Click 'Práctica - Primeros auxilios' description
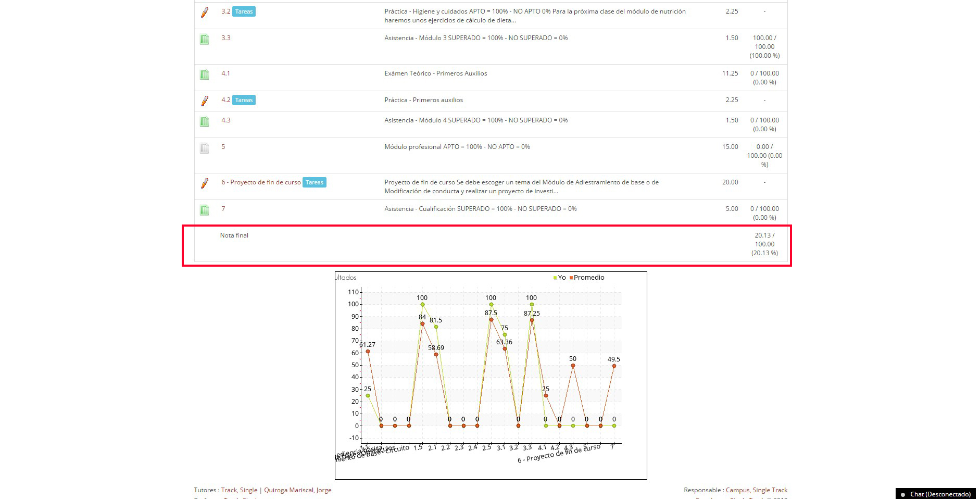Viewport: 980px width, 499px height. click(423, 99)
